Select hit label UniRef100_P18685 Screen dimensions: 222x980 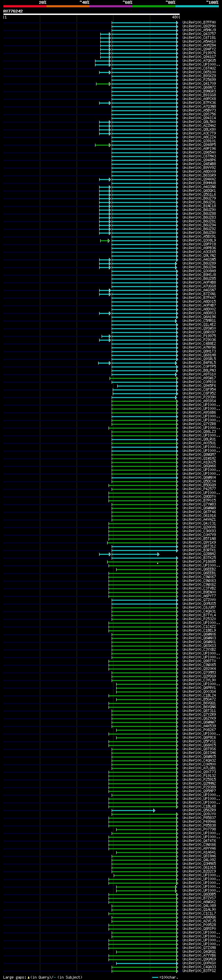tap(199, 561)
